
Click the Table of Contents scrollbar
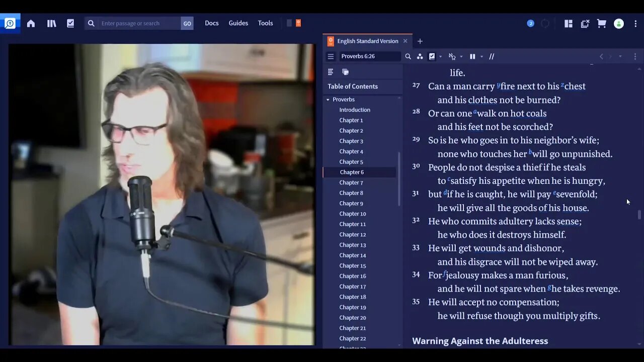[x=399, y=178]
